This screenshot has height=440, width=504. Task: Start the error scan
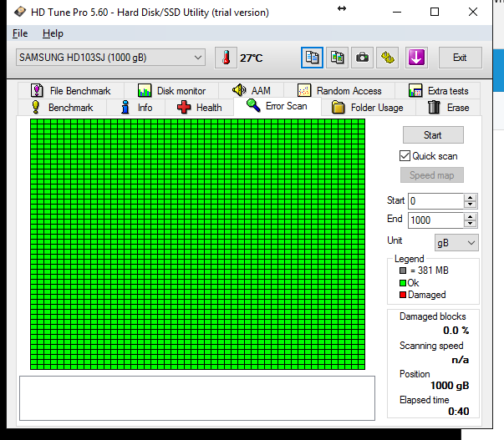tap(433, 135)
